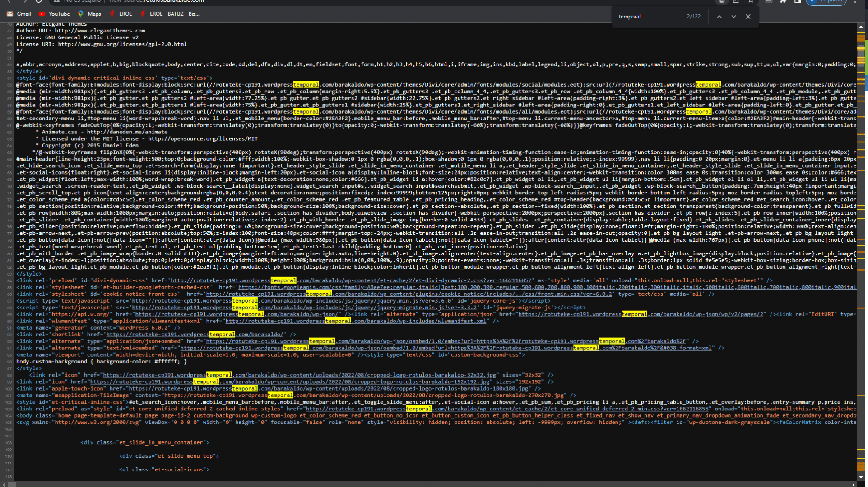Click the style id 'divi-dynamic-critical-inline-css' tag
The height and width of the screenshot is (487, 868).
tap(114, 78)
